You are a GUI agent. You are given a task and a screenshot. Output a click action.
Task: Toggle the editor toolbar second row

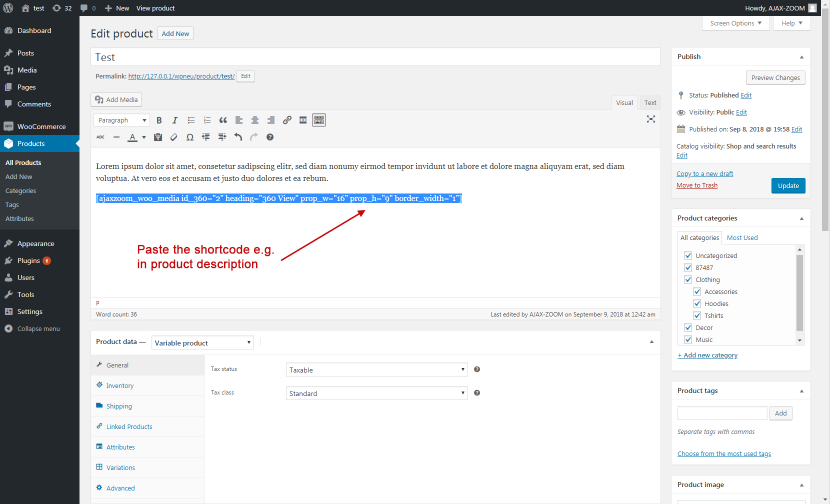(x=319, y=120)
